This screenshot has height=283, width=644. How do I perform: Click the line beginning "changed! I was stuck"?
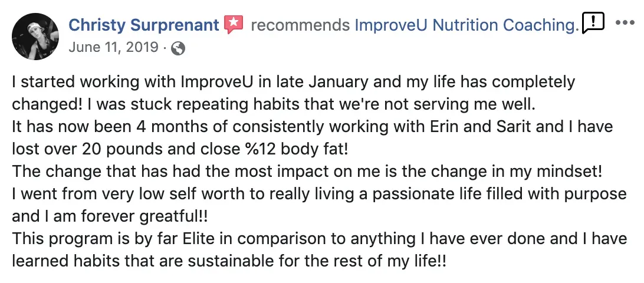pos(274,104)
